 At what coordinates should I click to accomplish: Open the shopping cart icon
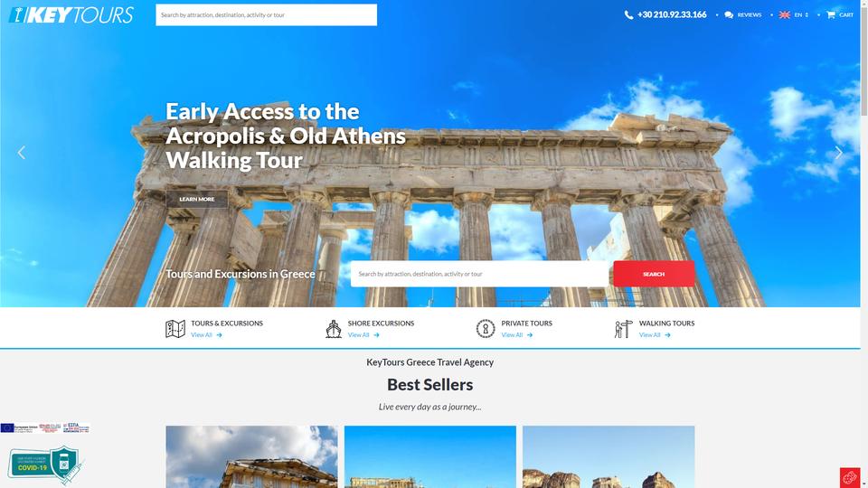point(830,15)
